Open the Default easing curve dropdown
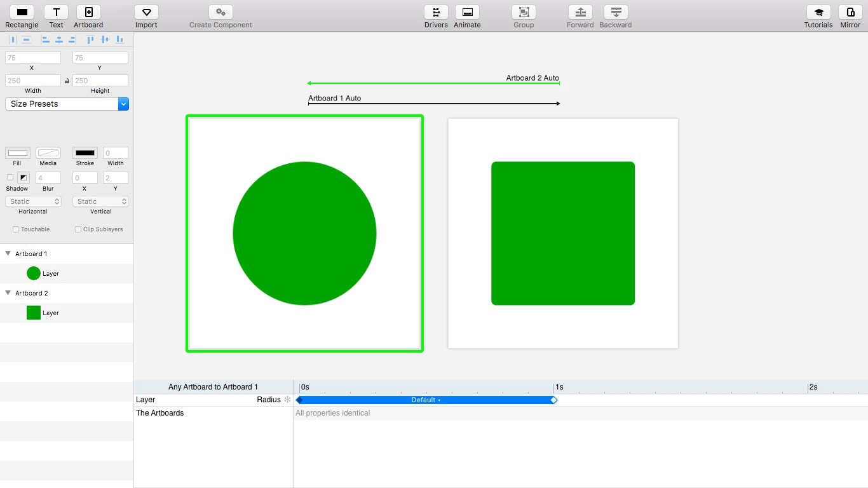 [x=426, y=400]
